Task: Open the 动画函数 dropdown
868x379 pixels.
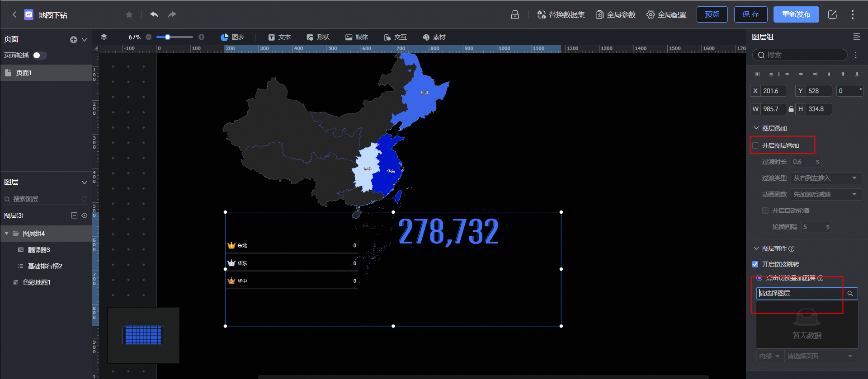Action: click(x=826, y=194)
